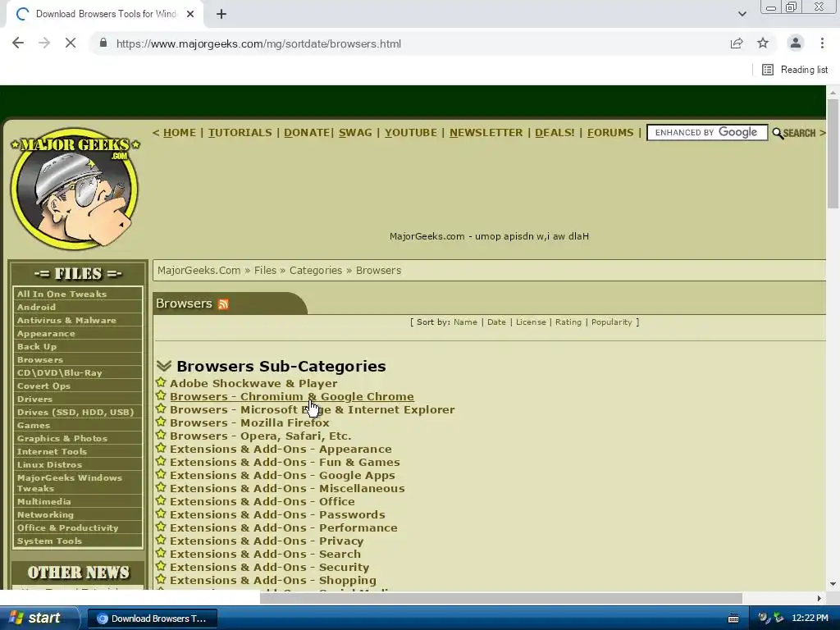
Task: Open Extensions & Add-Ons - Fun & Games
Action: coord(285,463)
